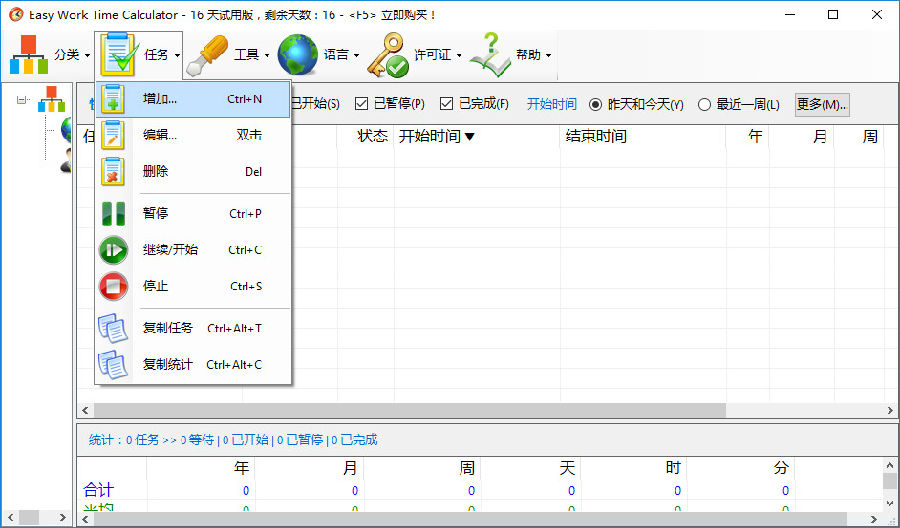
Task: Choose 复制任务 Ctrl+Alt+T menu entry
Action: 193,328
